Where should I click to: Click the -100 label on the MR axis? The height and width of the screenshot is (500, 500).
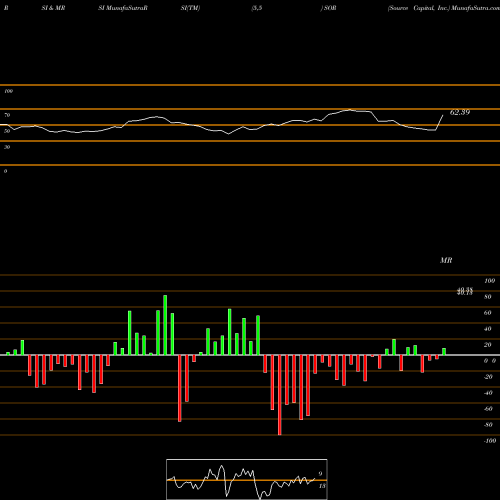pos(490,441)
